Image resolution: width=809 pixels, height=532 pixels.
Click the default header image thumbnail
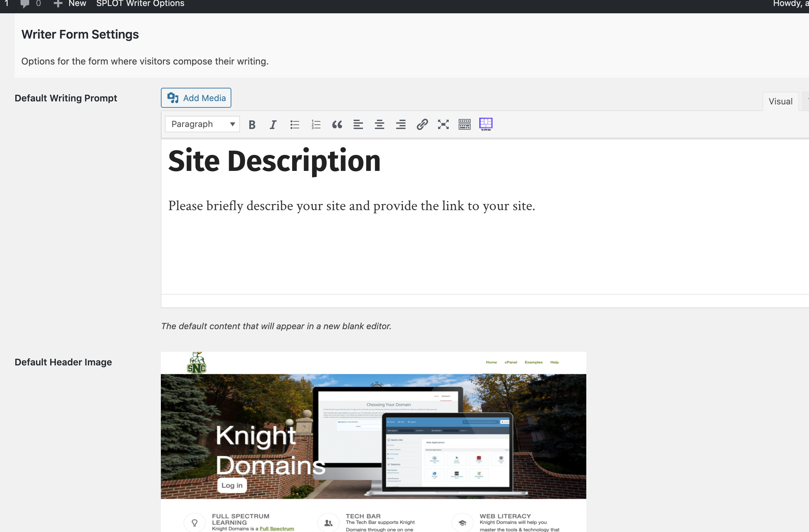click(373, 439)
